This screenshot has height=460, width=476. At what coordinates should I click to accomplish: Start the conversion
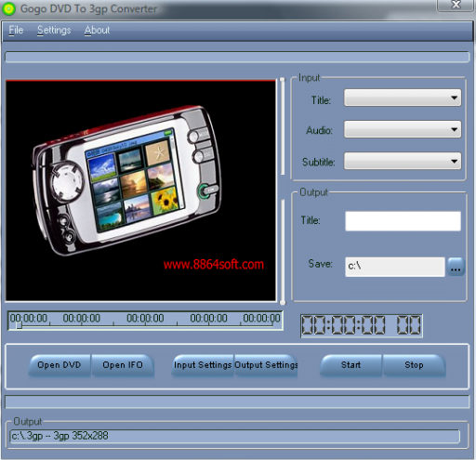350,365
